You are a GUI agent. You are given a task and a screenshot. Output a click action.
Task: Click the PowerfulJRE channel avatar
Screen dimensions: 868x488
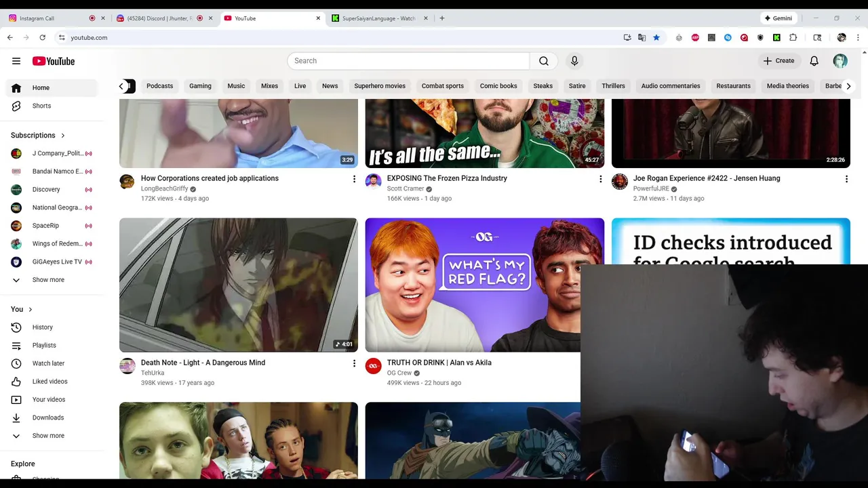[x=619, y=181]
